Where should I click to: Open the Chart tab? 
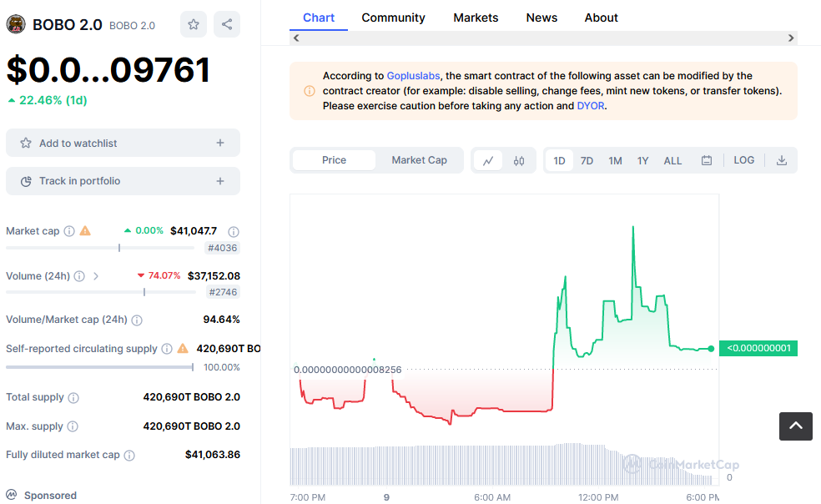pyautogui.click(x=319, y=18)
